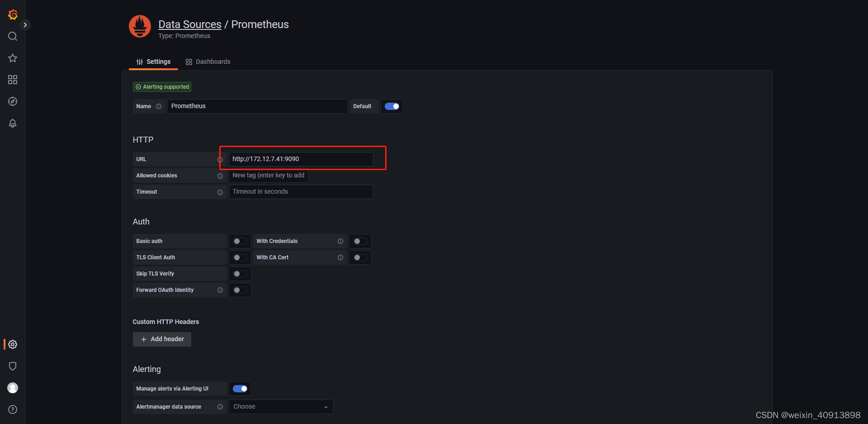Edit the Name field containing Prometheus
Image resolution: width=868 pixels, height=424 pixels.
pos(257,106)
